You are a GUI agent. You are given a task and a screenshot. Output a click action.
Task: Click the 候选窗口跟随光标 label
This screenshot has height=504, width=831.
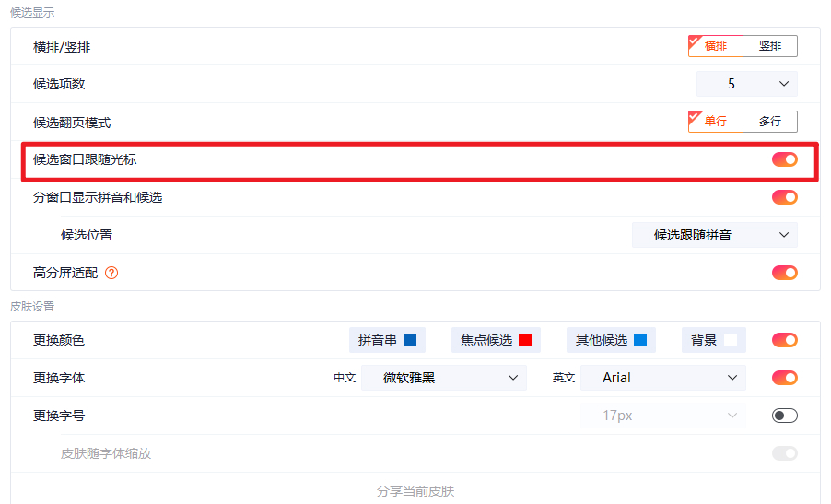tap(85, 159)
